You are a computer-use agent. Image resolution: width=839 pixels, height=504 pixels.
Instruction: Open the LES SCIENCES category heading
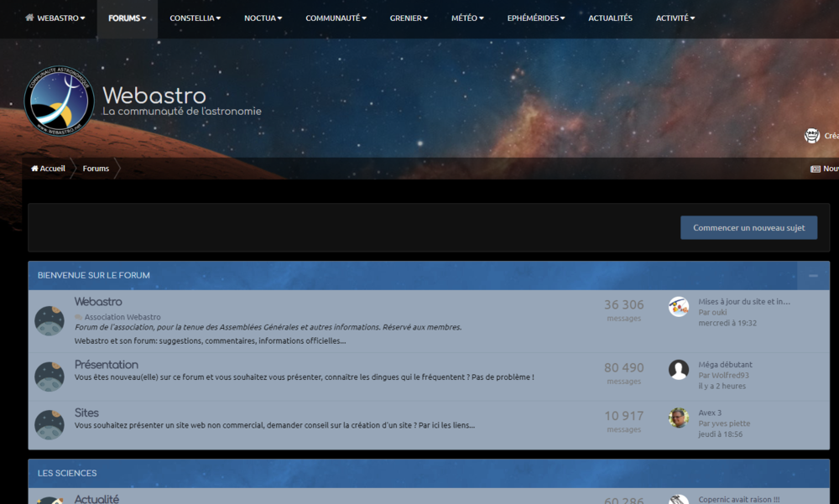click(x=67, y=474)
